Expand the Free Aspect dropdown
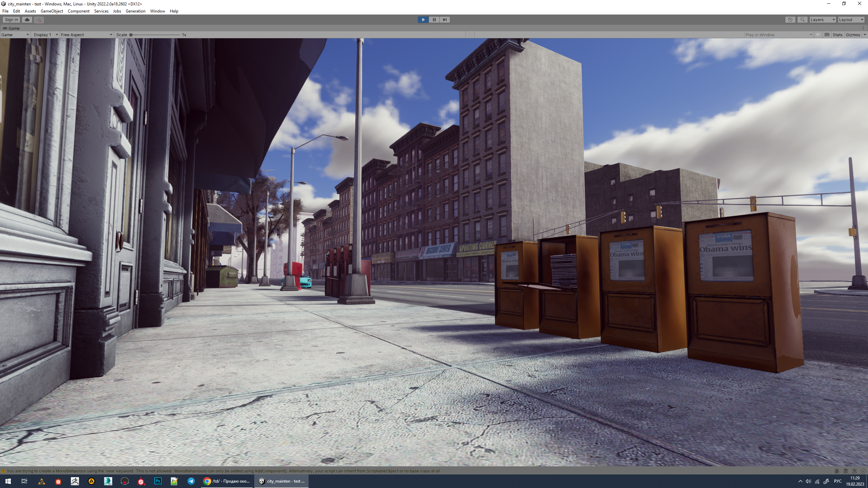This screenshot has height=488, width=868. 86,35
